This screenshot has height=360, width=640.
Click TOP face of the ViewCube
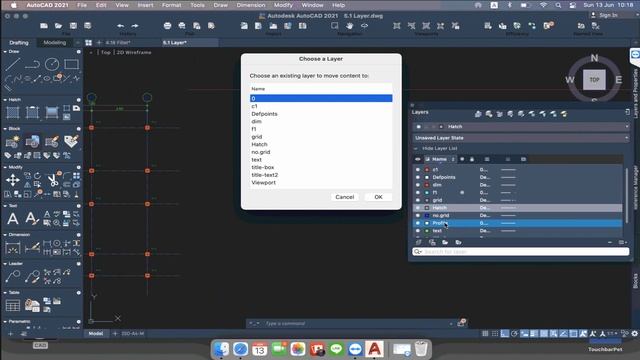coord(594,80)
